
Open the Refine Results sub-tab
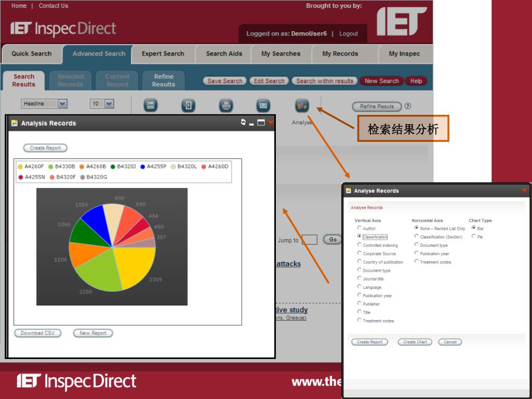pos(164,81)
